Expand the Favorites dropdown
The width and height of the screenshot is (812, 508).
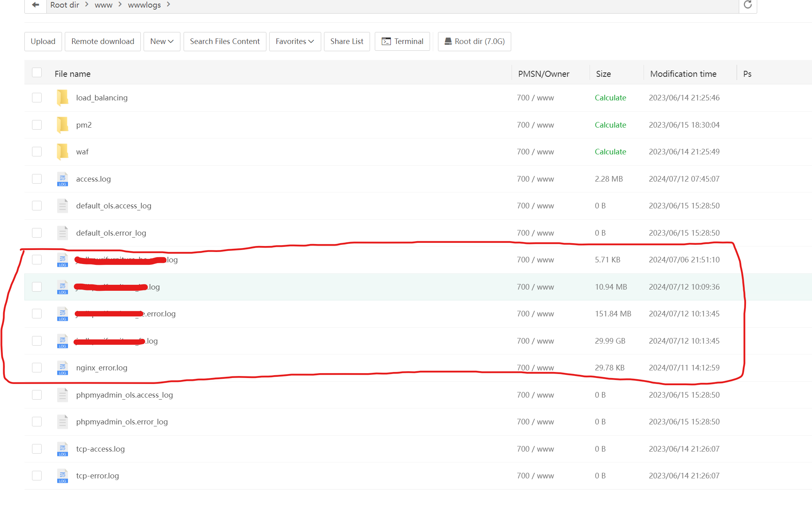tap(295, 42)
